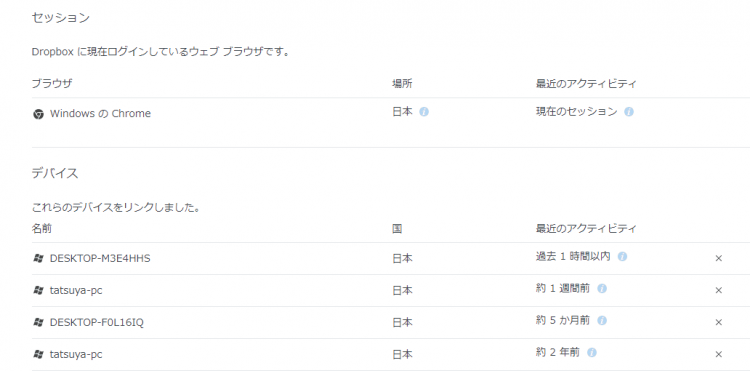Click Windows icon beside DESKTOP-F0L16IQ
This screenshot has width=750, height=371.
(38, 323)
